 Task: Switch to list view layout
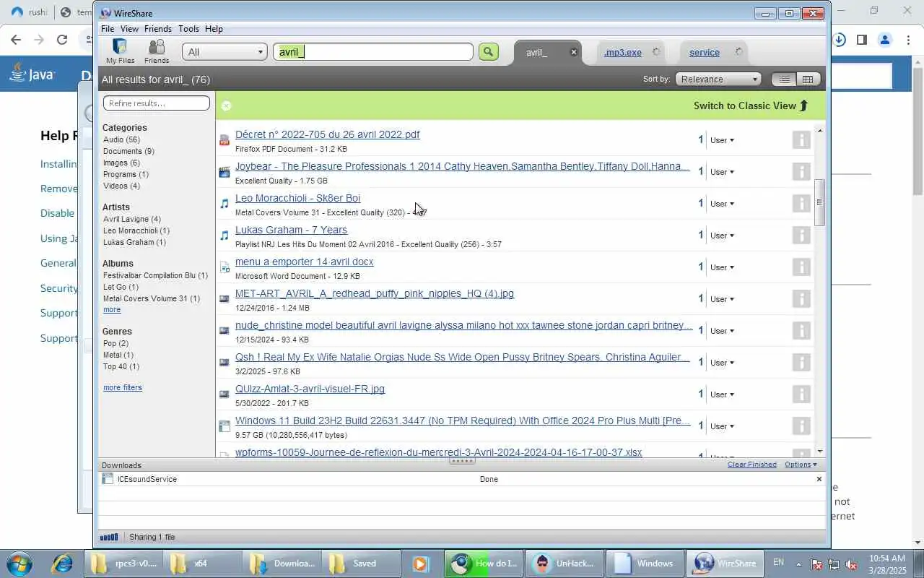[x=784, y=79]
